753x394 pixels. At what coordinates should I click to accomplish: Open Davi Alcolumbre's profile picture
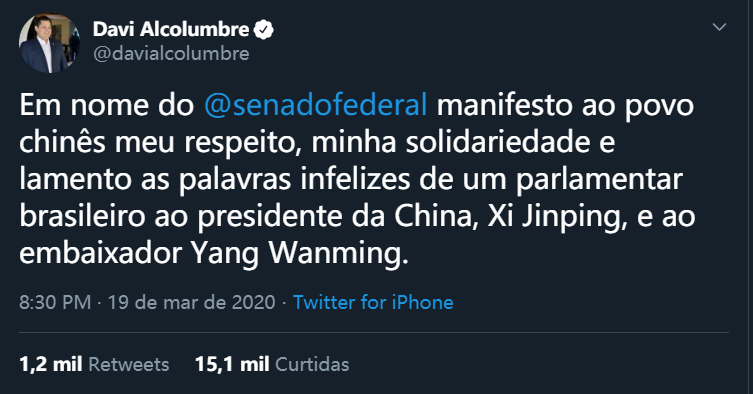click(x=49, y=43)
